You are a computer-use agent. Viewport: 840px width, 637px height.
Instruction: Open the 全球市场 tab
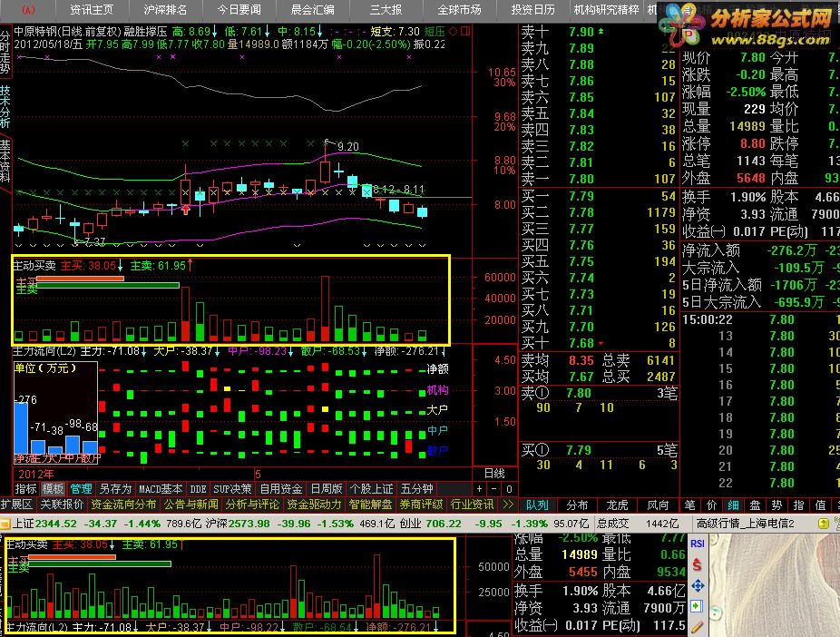click(459, 10)
